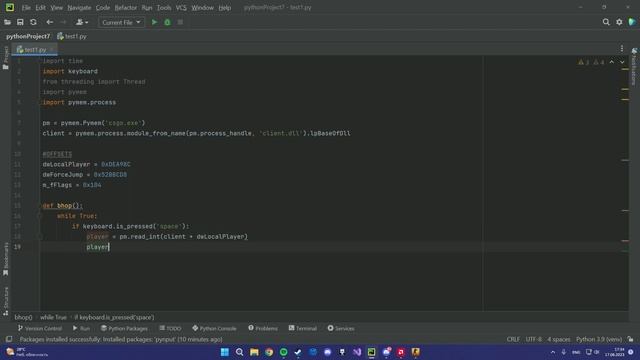Click the warnings count indicator in editor
Screen dimensions: 640x360
[x=584, y=62]
